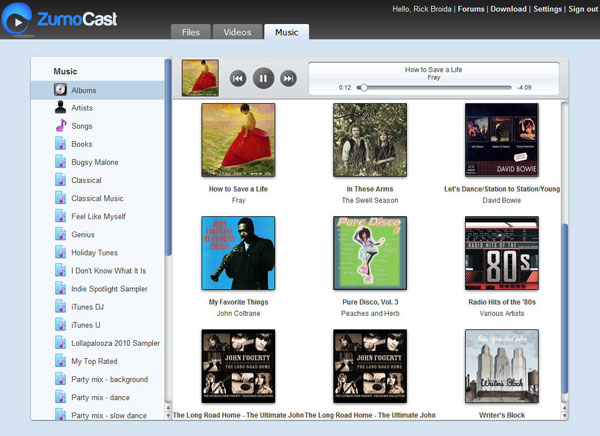Open the Settings link

547,9
